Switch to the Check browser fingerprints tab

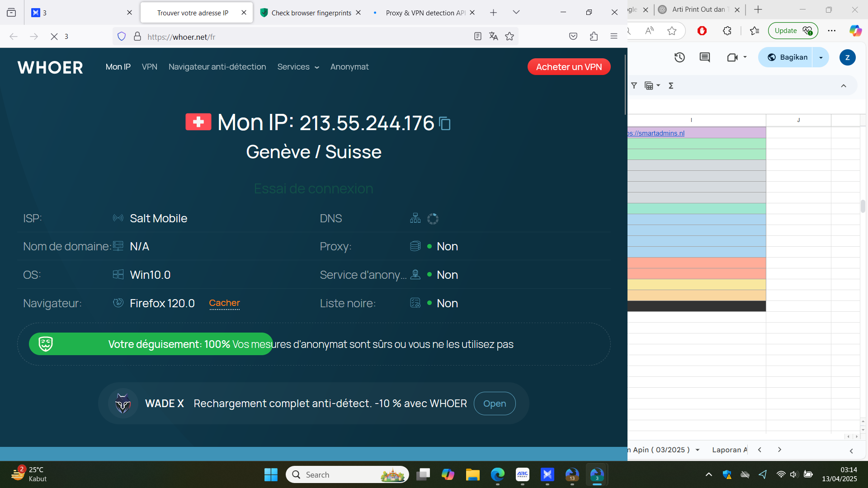pyautogui.click(x=311, y=13)
